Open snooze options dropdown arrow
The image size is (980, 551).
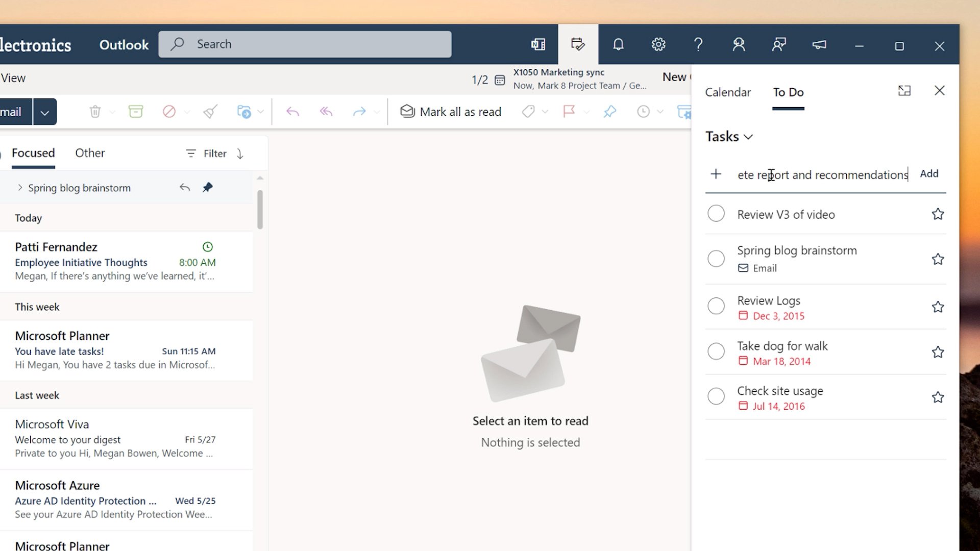coord(660,112)
